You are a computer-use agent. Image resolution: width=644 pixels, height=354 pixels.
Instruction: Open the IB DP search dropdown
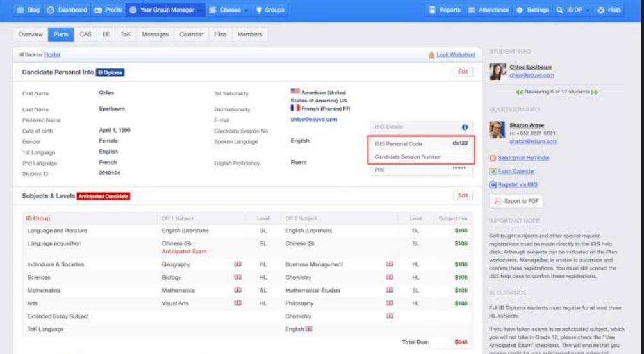coord(572,10)
